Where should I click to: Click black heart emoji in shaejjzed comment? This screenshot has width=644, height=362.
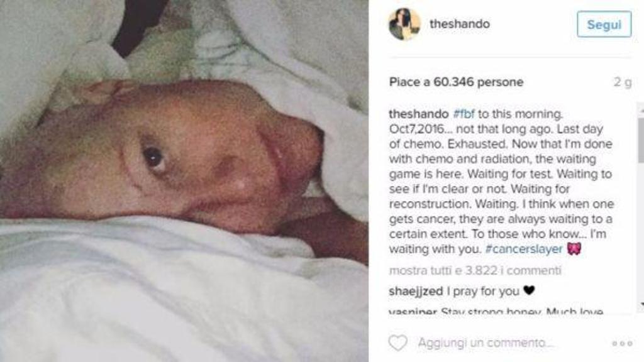coord(529,290)
